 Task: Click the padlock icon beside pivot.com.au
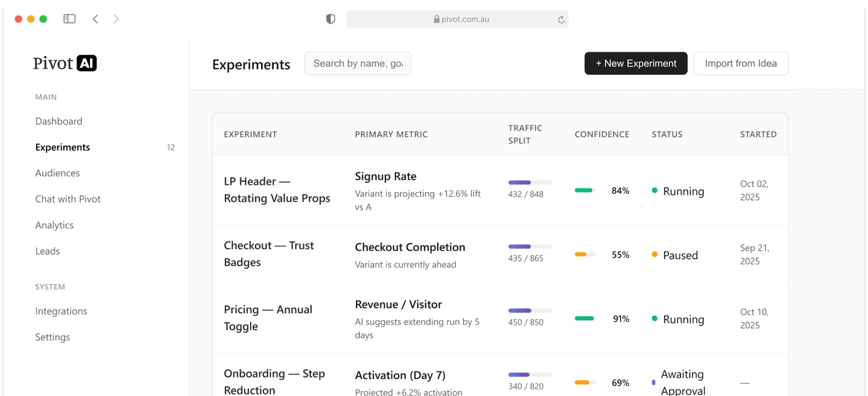(x=436, y=19)
